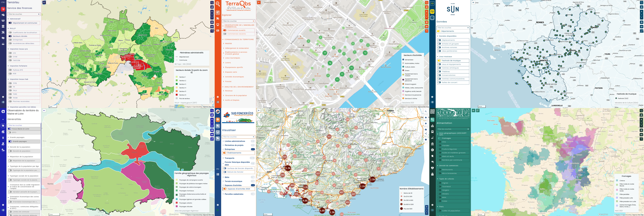Image resolution: width=644 pixels, height=216 pixels.
Task: Open the layers icon on the Service des finances map
Action: pyautogui.click(x=212, y=22)
